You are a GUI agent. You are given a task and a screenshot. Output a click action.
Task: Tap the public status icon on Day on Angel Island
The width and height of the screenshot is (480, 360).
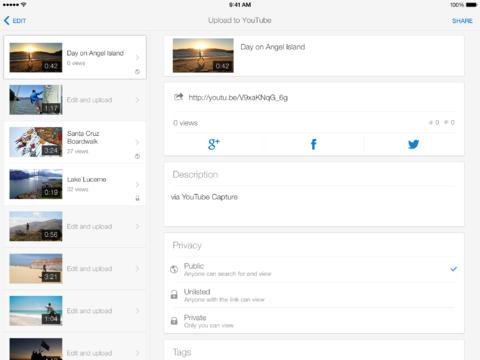pyautogui.click(x=137, y=71)
